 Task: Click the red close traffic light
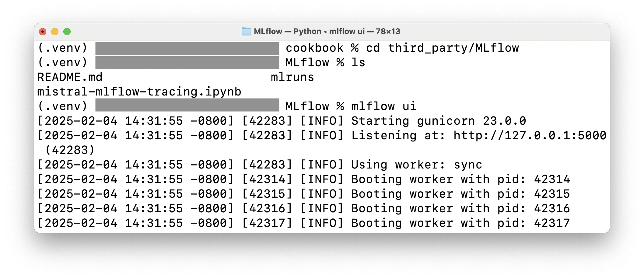click(43, 31)
